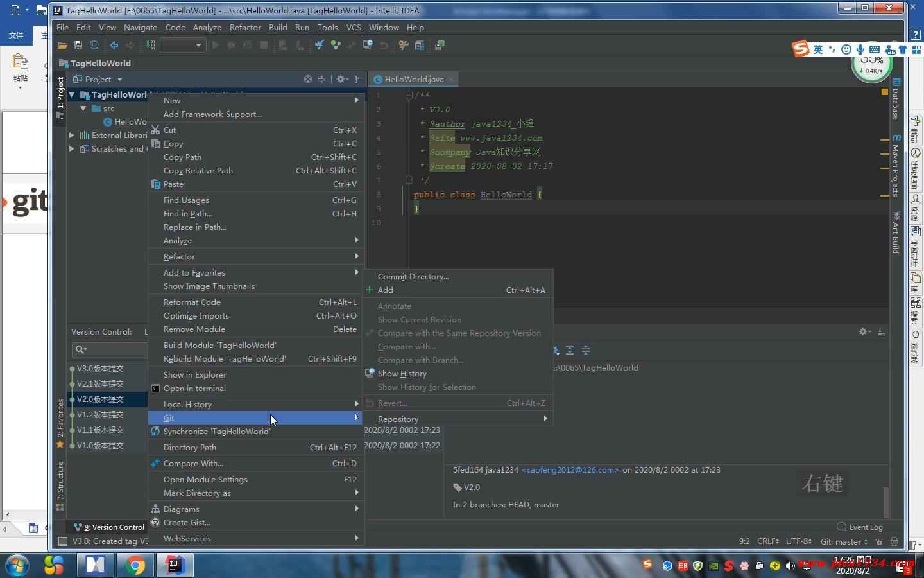Expand the Diagrams submenu
This screenshot has height=578, width=924.
256,509
